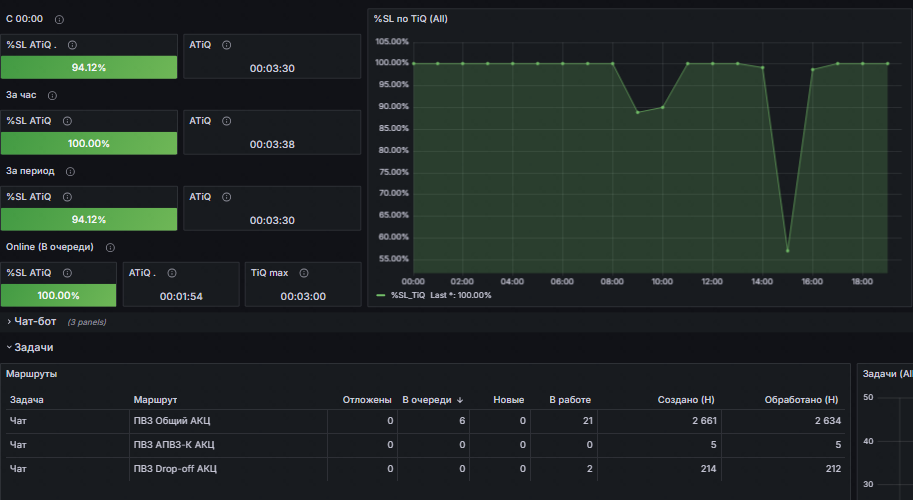The height and width of the screenshot is (500, 913).
Task: Click the 15:00 dip point on chart
Action: click(x=787, y=251)
